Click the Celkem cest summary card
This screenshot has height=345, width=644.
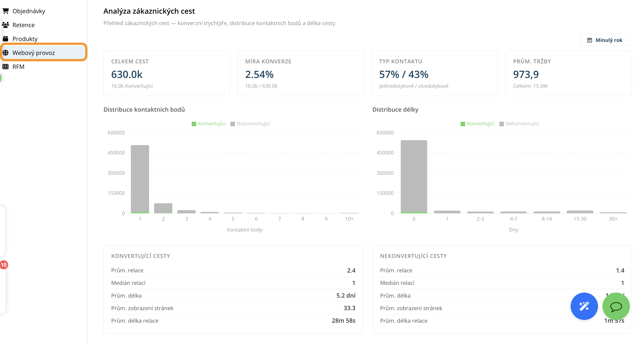[x=167, y=73]
